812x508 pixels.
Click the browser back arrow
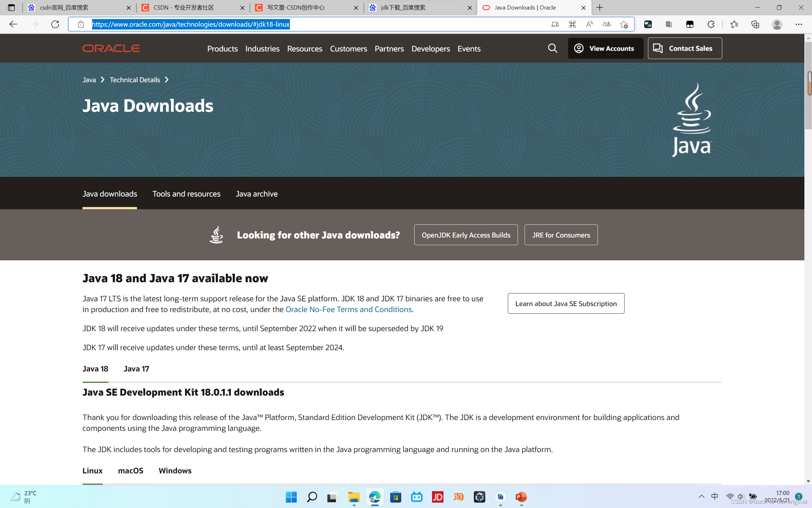pyautogui.click(x=13, y=24)
